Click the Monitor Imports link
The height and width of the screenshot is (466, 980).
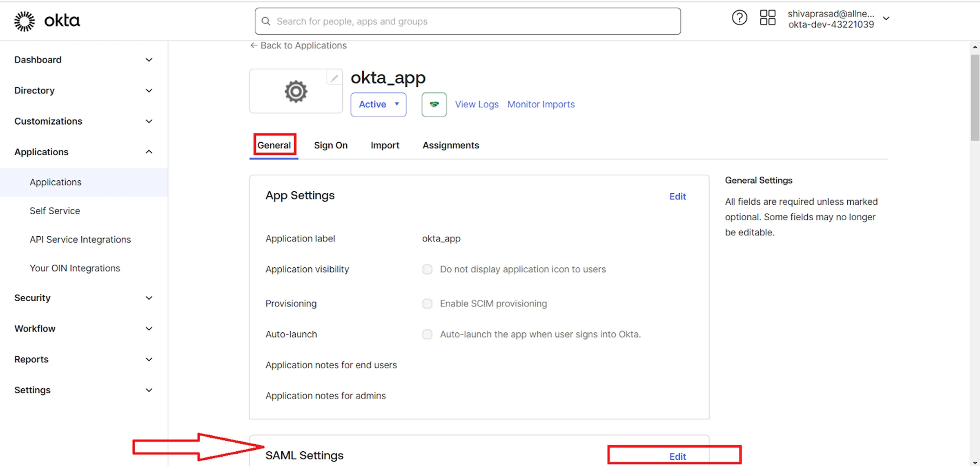(x=541, y=104)
